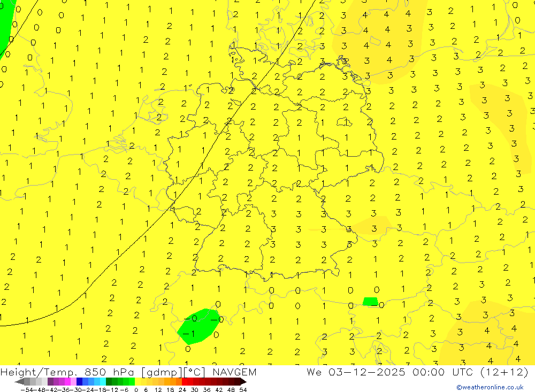
Task: Click the '54' legend scale label
Action: [243, 390]
